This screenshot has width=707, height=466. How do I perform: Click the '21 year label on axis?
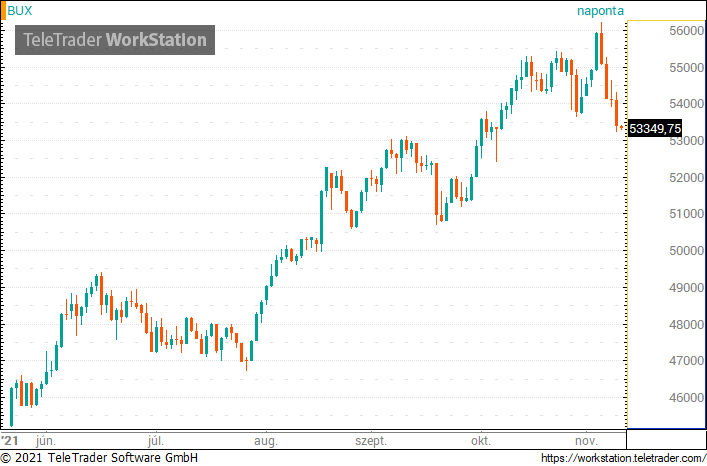pyautogui.click(x=10, y=441)
